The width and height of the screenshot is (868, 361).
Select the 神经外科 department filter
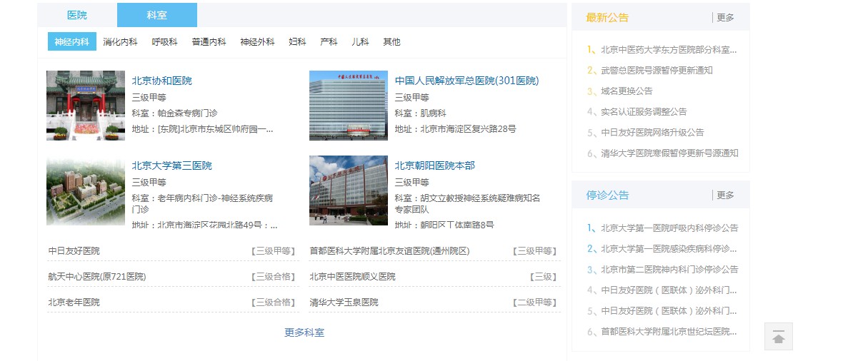pos(257,42)
